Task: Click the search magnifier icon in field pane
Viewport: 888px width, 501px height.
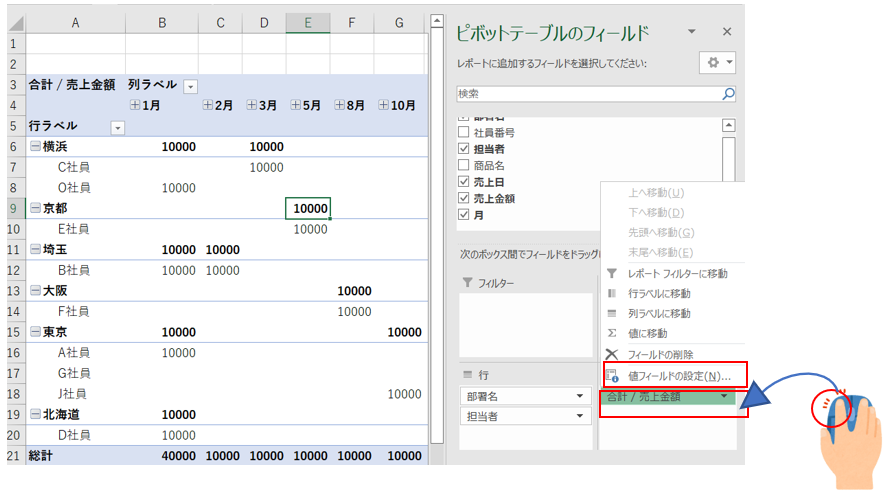Action: click(728, 94)
